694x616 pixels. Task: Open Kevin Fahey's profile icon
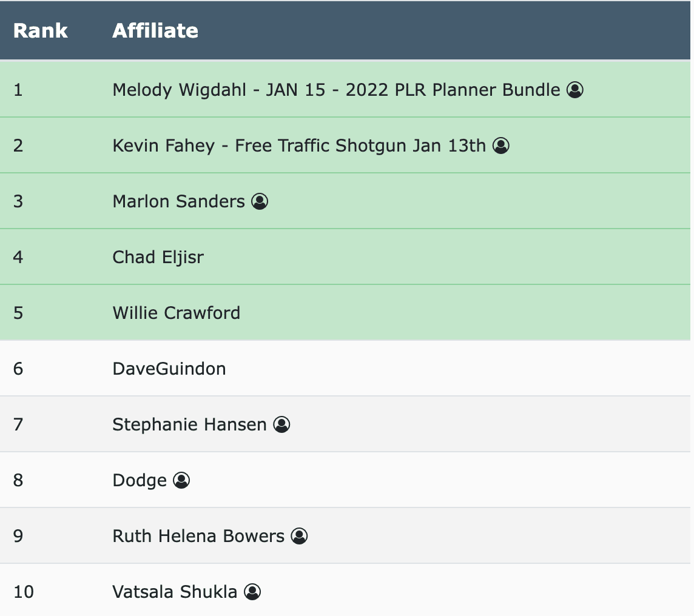click(x=501, y=146)
